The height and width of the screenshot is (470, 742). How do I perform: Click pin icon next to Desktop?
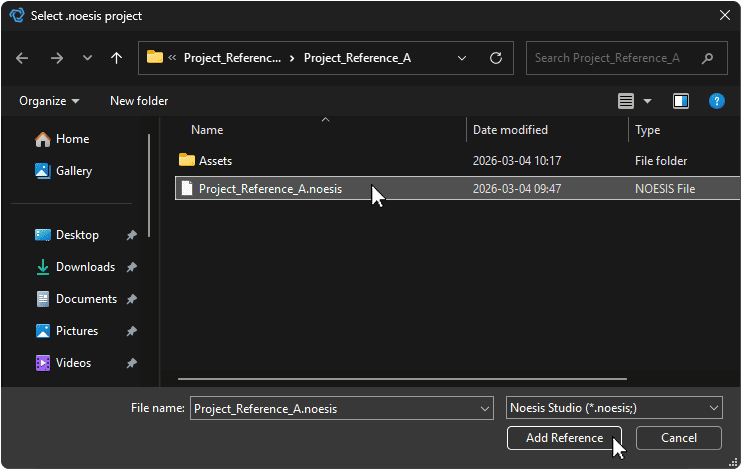pos(132,235)
